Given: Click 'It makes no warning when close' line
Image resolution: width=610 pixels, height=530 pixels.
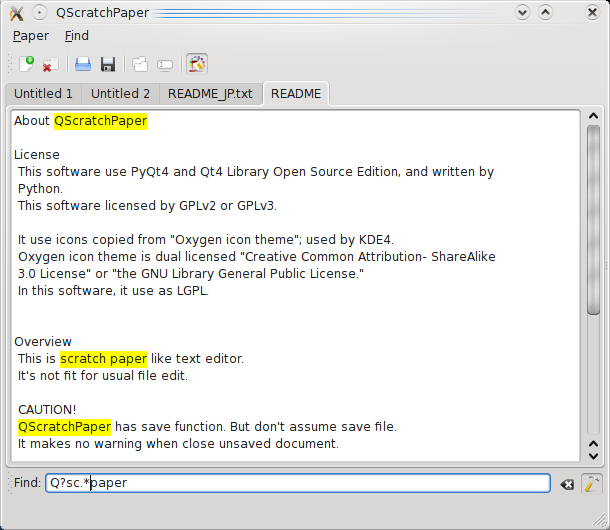Looking at the screenshot, I should click(x=178, y=444).
